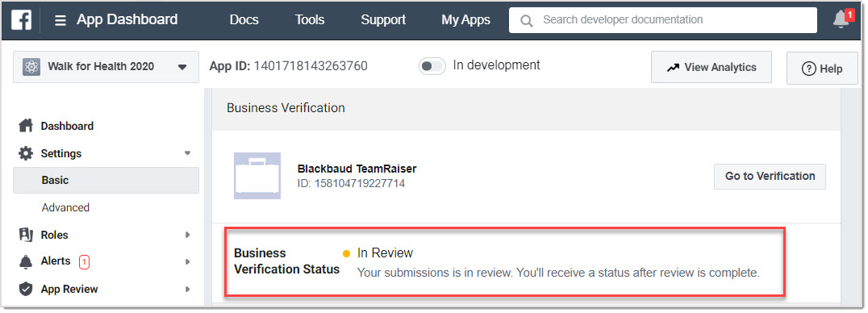The image size is (868, 313).
Task: Click the View Analytics button
Action: (712, 67)
